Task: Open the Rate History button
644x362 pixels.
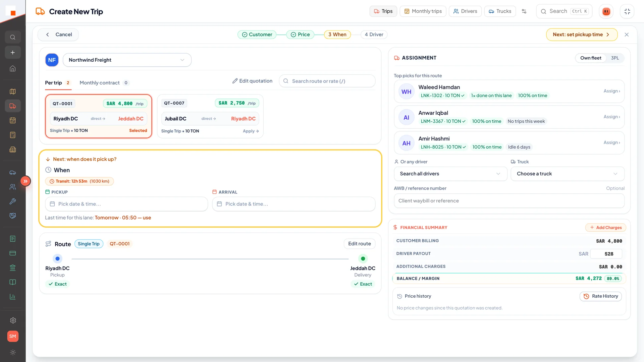Action: 600,296
